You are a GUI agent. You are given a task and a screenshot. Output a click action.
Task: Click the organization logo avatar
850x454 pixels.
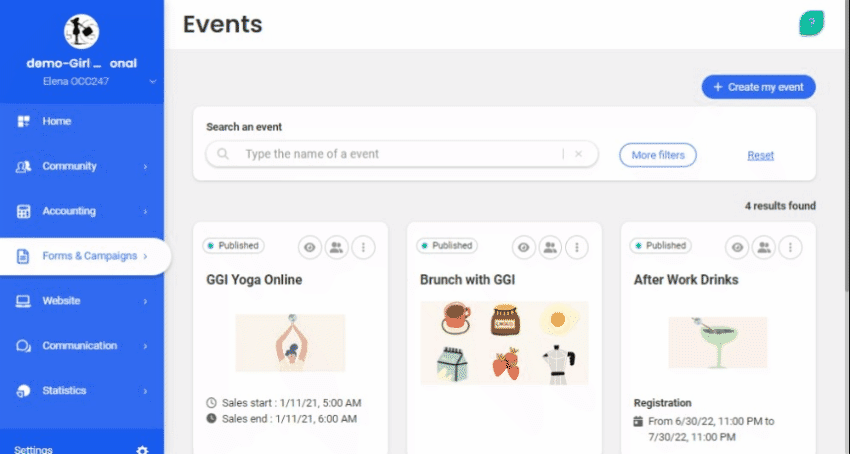click(81, 31)
